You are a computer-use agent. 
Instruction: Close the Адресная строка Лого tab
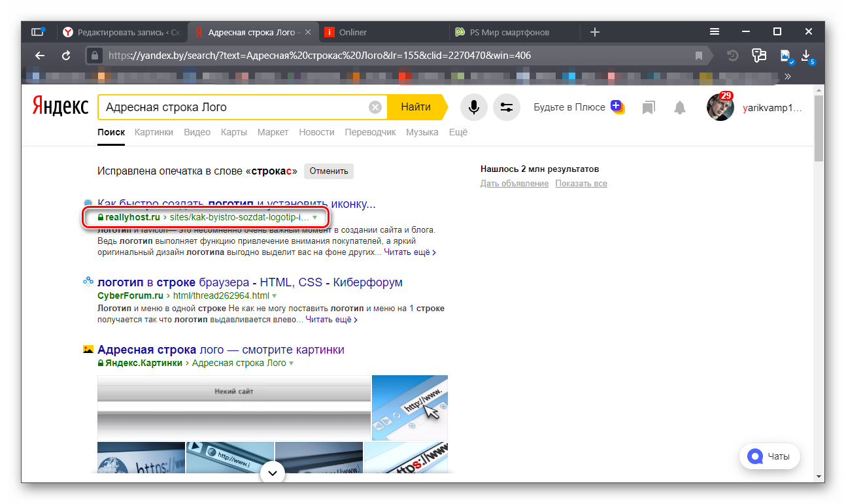308,32
